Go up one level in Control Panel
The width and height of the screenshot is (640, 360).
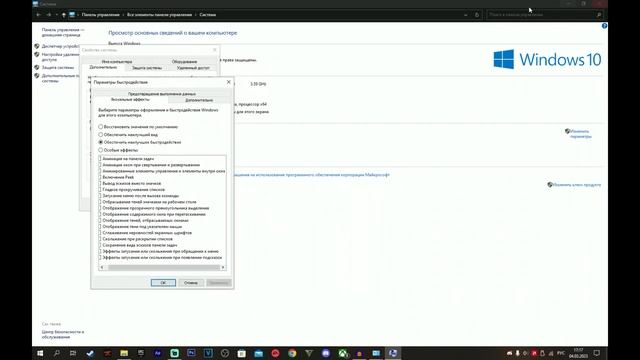tap(64, 15)
